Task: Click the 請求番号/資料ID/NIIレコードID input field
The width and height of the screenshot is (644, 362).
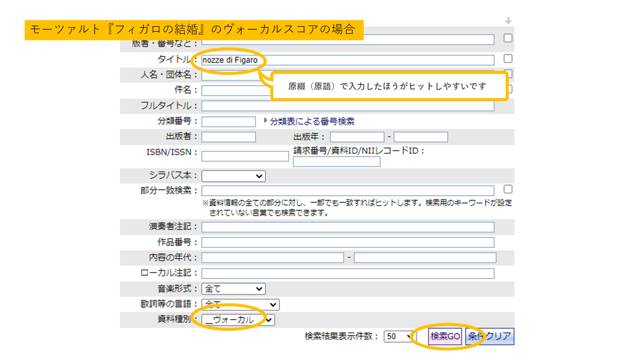Action: 337,161
